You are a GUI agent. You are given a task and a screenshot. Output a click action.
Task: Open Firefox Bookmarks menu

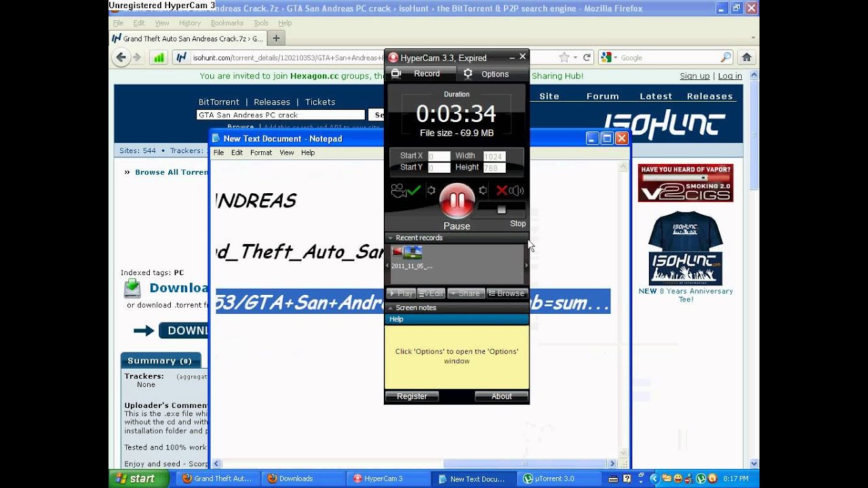click(226, 23)
